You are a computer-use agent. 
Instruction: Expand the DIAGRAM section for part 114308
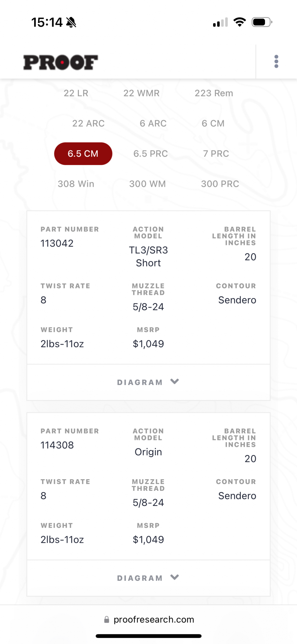coord(148,578)
